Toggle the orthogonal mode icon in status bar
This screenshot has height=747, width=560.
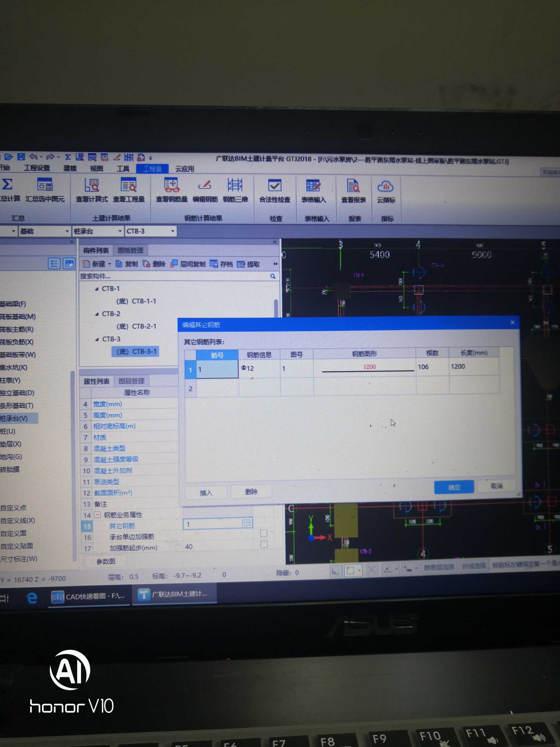(x=335, y=571)
